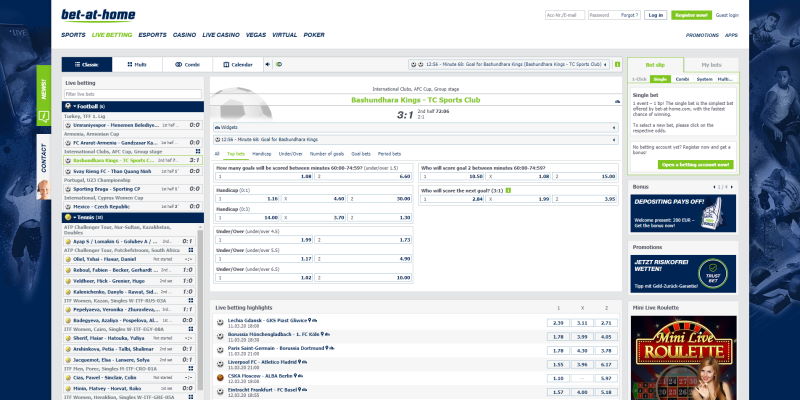The height and width of the screenshot is (400, 800).
Task: Click the football icon in Football header
Action: [68, 106]
